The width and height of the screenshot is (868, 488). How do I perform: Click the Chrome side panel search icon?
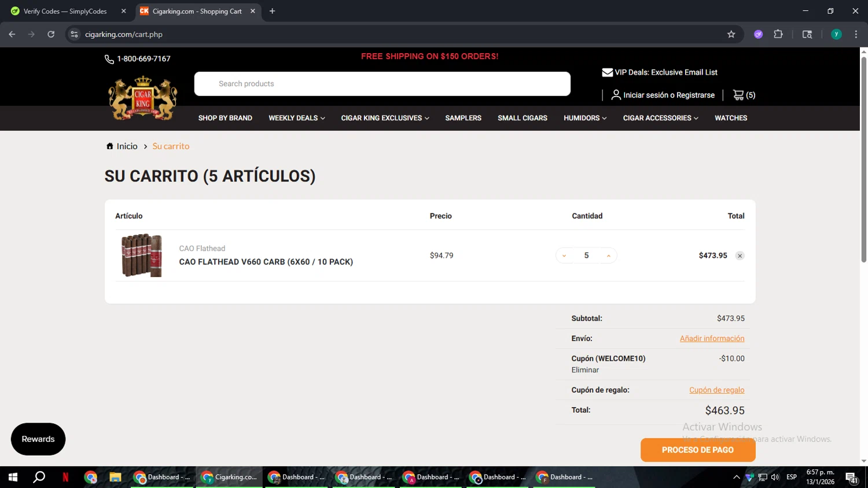(x=807, y=34)
